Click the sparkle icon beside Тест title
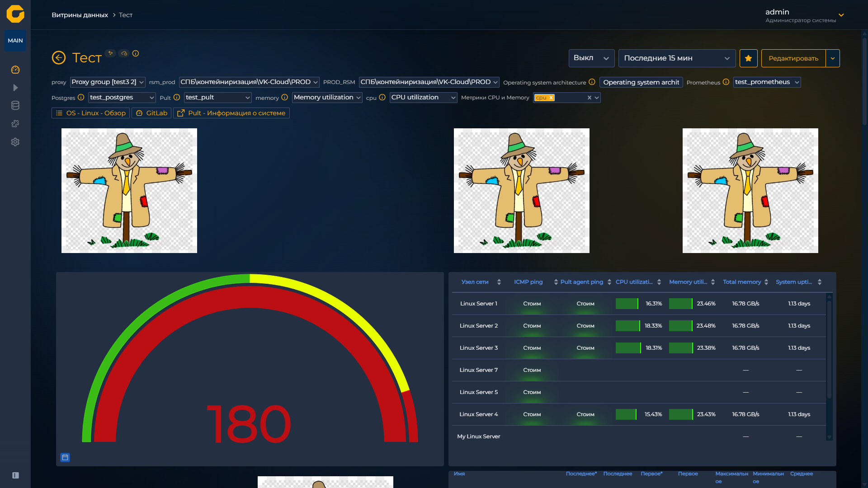 tap(110, 53)
